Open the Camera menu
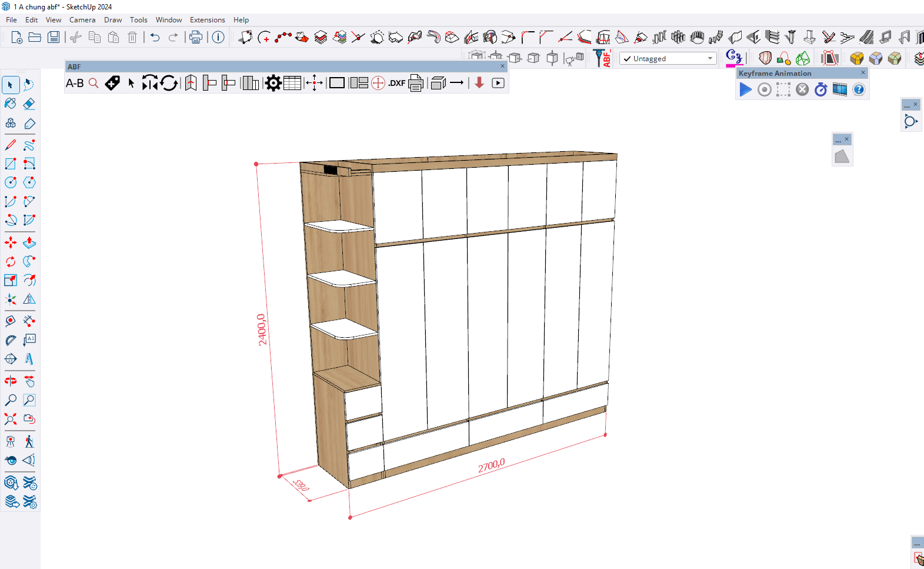Viewport: 924px width, 569px height. click(82, 20)
